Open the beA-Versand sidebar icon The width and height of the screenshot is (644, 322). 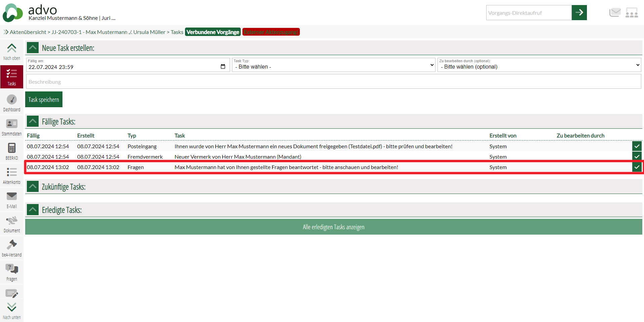12,248
